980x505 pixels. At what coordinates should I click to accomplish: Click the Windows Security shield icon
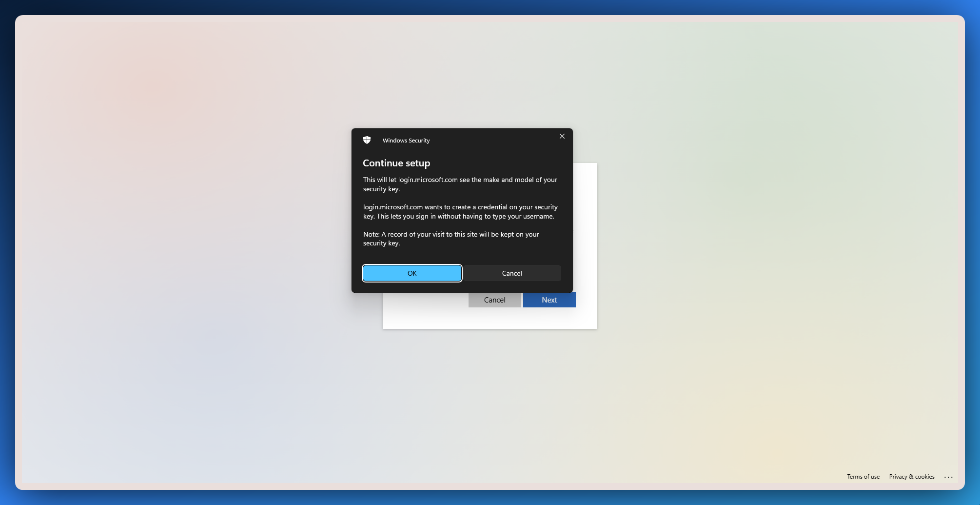tap(367, 140)
